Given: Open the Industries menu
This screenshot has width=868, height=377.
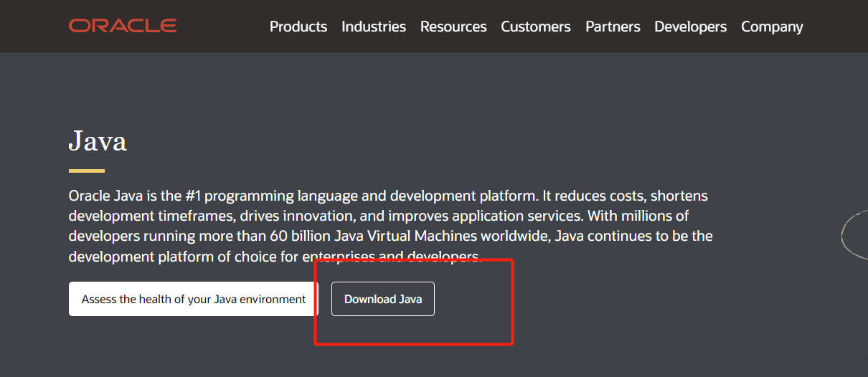Looking at the screenshot, I should [x=374, y=27].
